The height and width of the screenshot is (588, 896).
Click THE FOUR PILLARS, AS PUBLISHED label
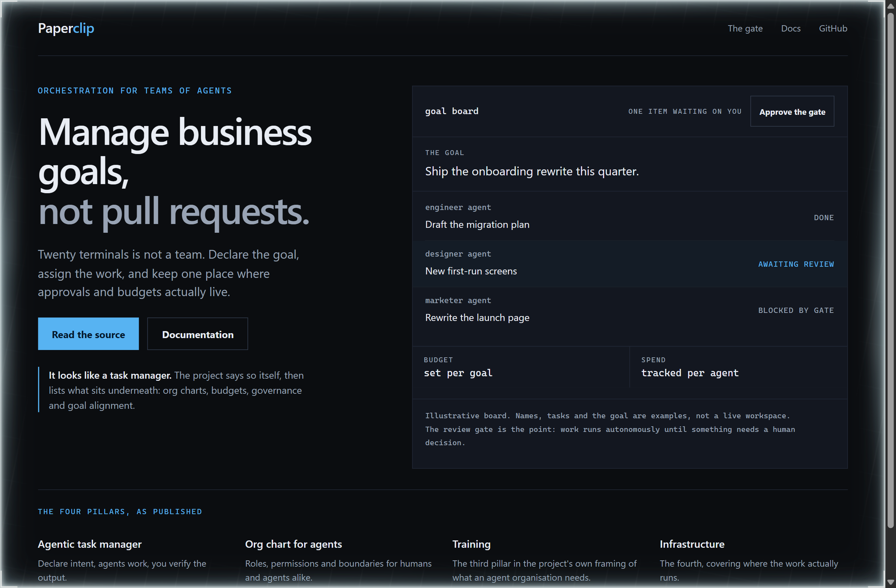120,512
